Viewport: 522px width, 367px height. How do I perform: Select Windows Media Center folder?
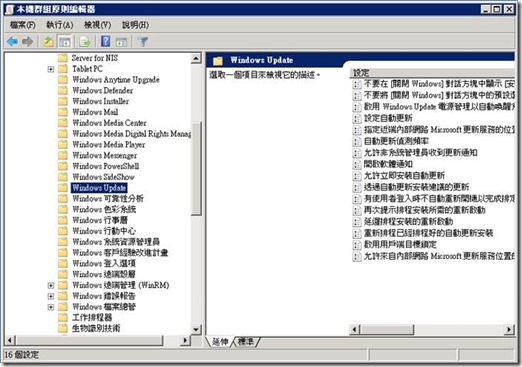point(109,123)
